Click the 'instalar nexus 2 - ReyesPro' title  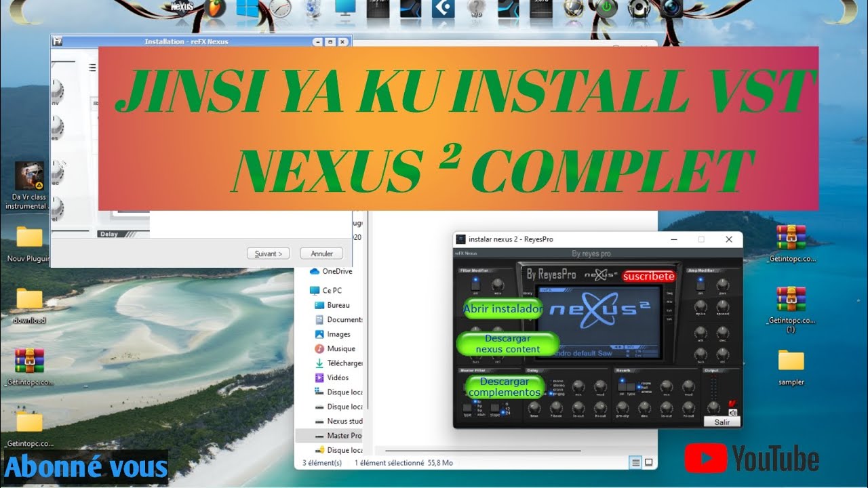(511, 239)
